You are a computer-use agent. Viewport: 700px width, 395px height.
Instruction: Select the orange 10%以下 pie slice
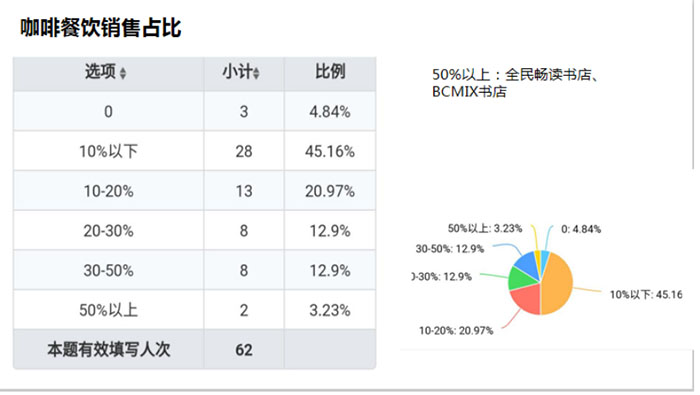click(558, 283)
